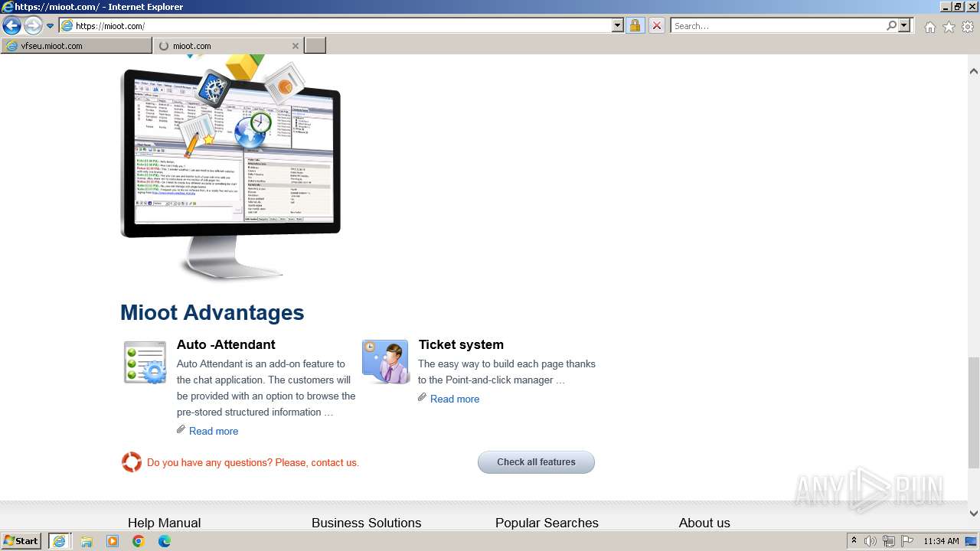Image resolution: width=980 pixels, height=551 pixels.
Task: Click the scrollbar up arrow
Action: [974, 71]
